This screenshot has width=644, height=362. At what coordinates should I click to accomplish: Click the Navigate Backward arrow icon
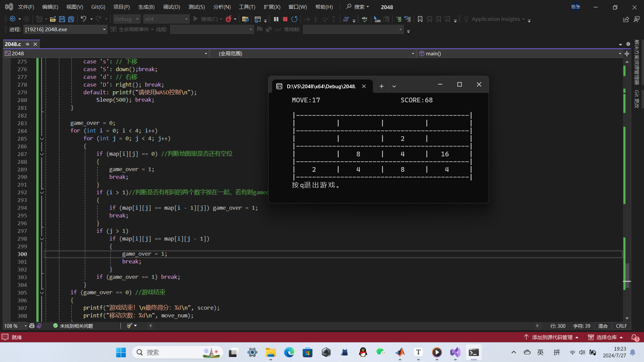[x=13, y=19]
